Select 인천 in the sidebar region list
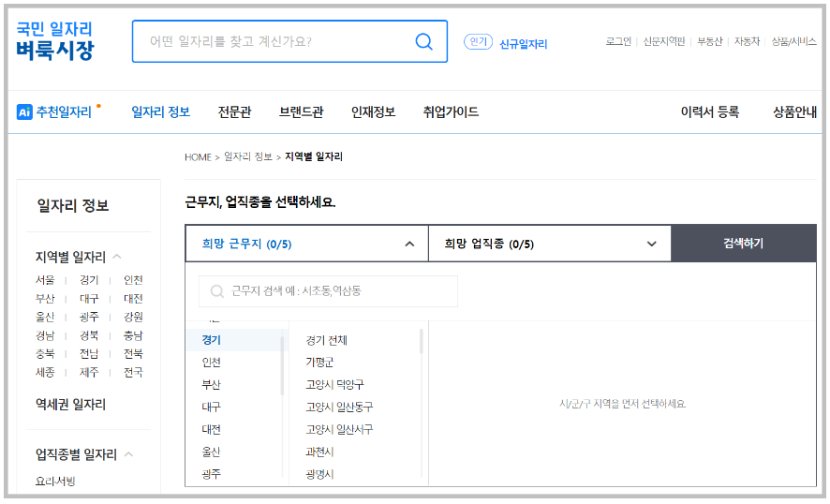830x504 pixels. (x=133, y=280)
